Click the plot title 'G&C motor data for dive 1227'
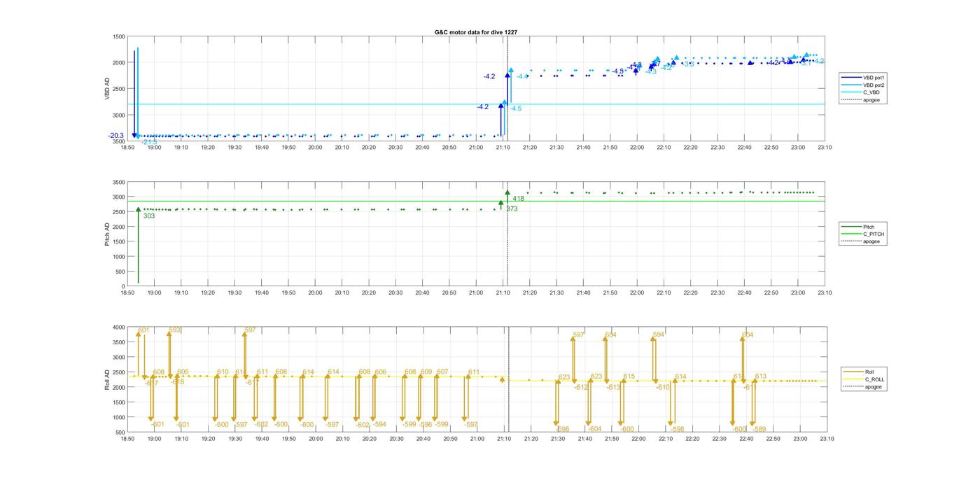Screen dimensions: 980x485 [x=476, y=32]
